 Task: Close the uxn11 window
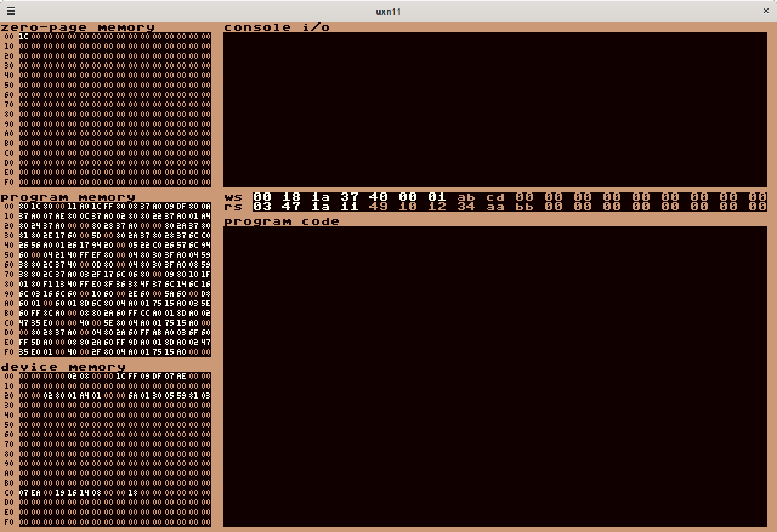(x=765, y=11)
